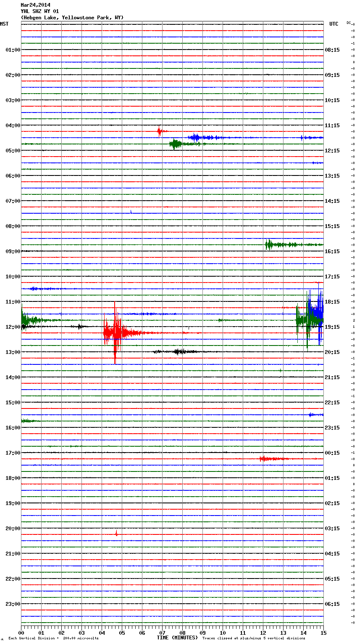Select minute 11 on the bottom time axis
Screen dimensions: 357x644
coord(243,633)
